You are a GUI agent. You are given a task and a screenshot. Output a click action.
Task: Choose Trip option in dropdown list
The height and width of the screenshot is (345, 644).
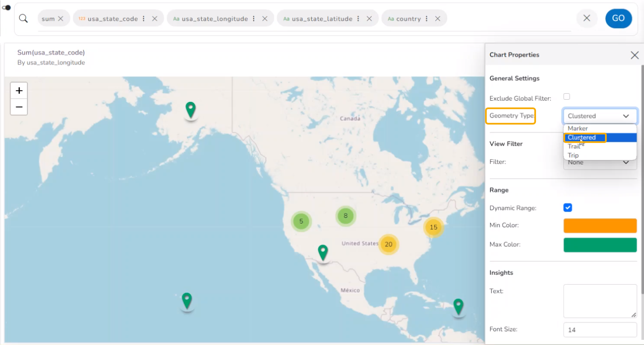click(x=573, y=155)
